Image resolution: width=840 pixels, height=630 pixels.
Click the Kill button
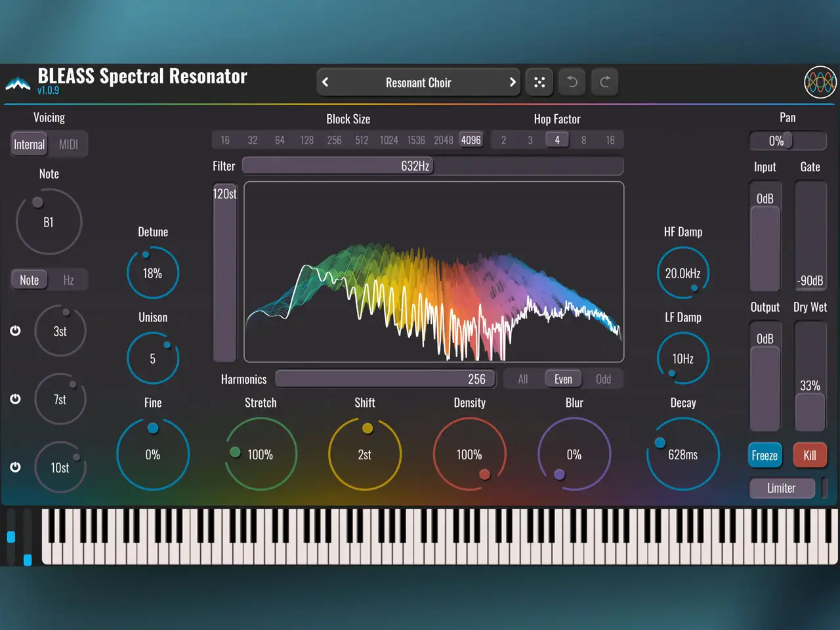[x=810, y=455]
